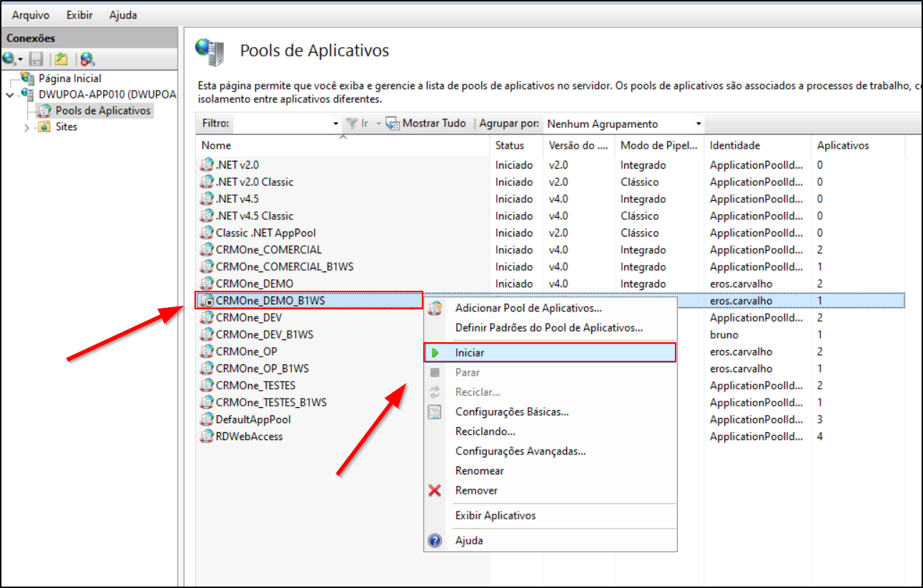Open the Agrupar por dropdown
This screenshot has width=923, height=588.
[x=699, y=124]
